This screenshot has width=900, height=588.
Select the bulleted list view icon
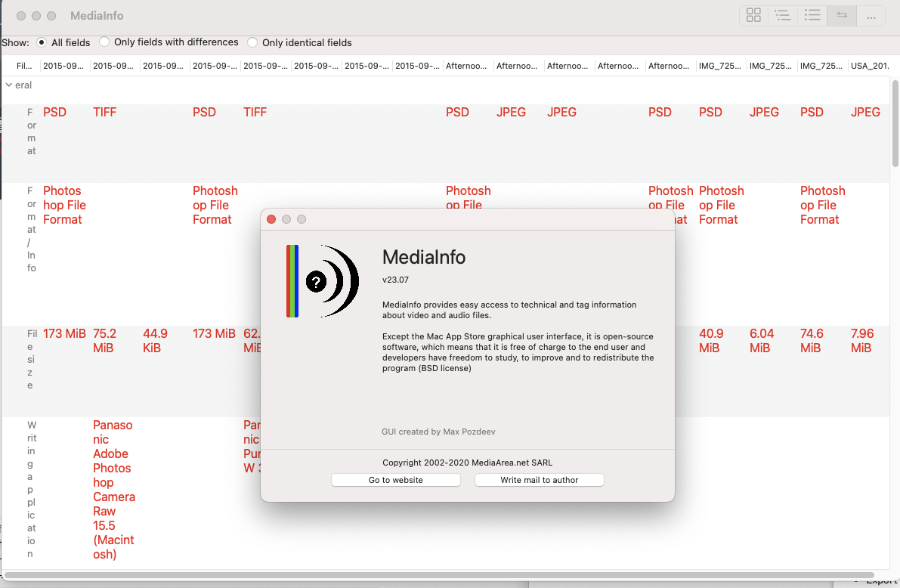click(x=812, y=16)
